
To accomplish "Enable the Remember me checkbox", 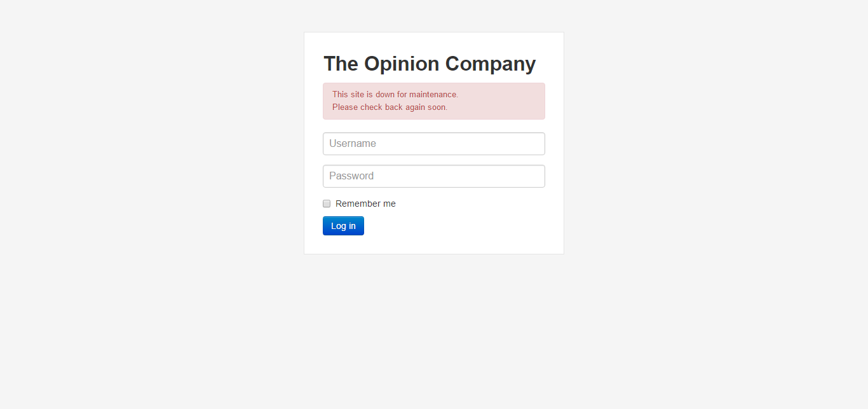I will 327,204.
